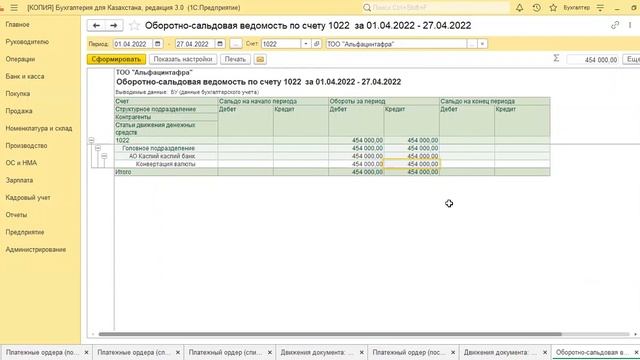Close the Платежные ордера (по... tab
Viewport: 640px width, 360px height.
click(x=86, y=352)
